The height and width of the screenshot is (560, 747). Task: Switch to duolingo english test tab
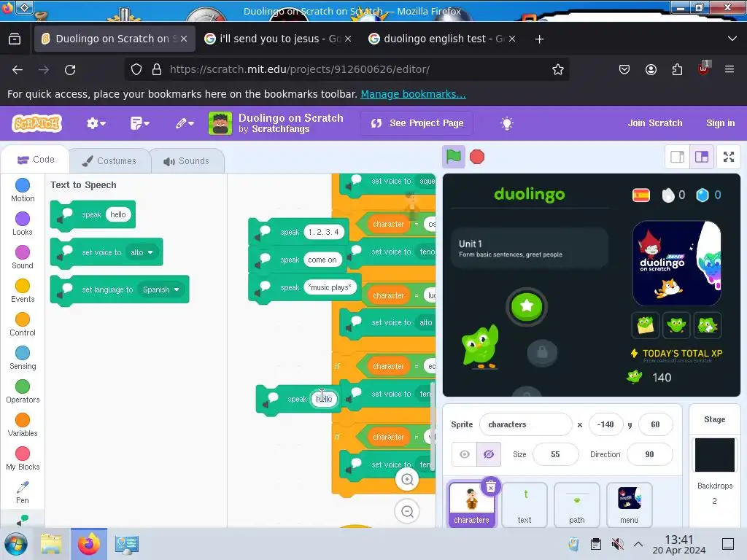[441, 39]
